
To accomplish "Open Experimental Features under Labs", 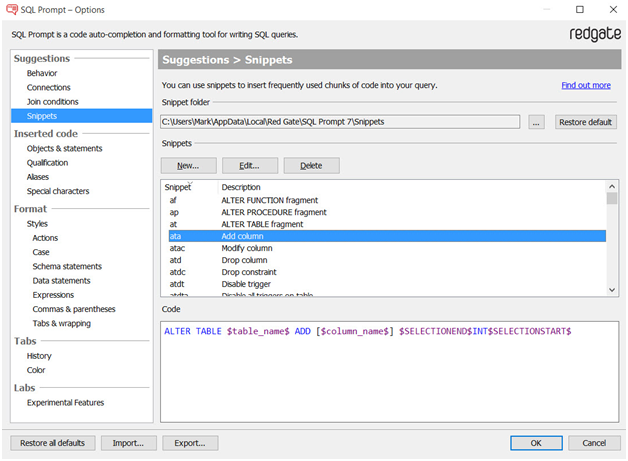I will pos(65,403).
